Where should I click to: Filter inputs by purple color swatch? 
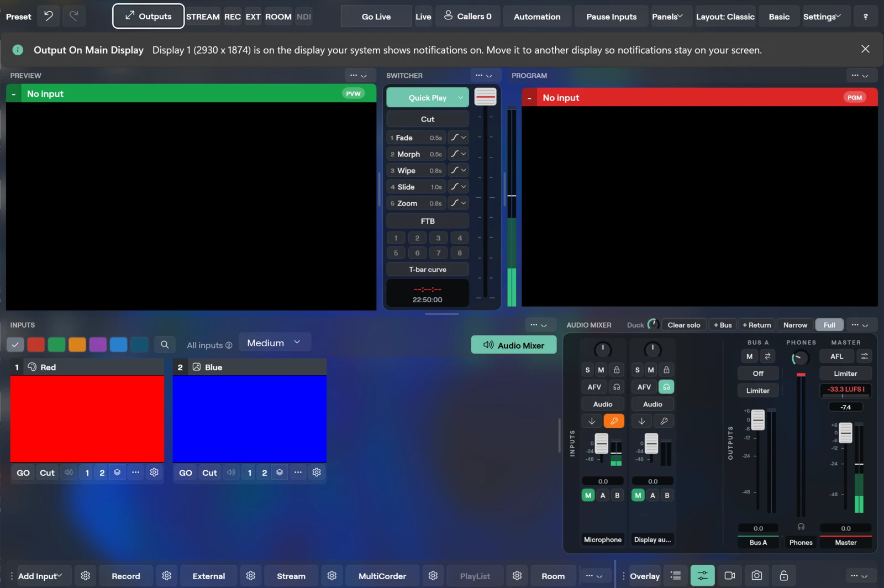98,344
